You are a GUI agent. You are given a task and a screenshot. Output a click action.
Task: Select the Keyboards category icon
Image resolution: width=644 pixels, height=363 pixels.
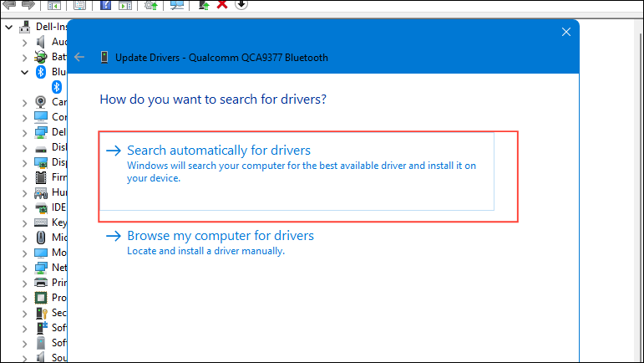click(41, 222)
